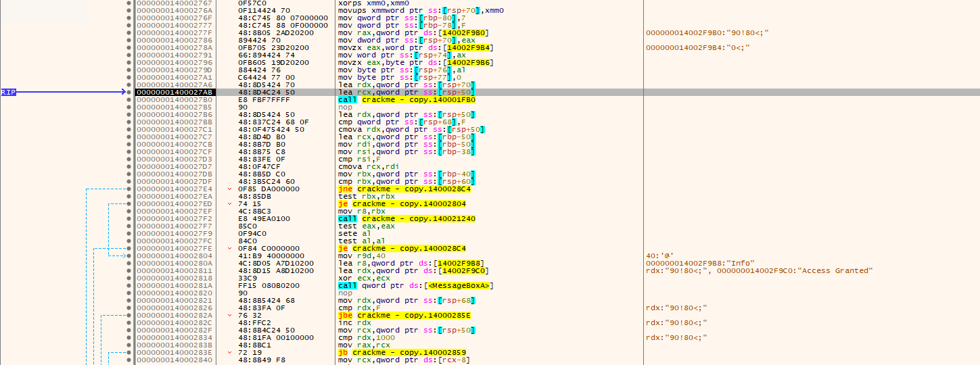Select the je crackme - copy.1400028C4 instruction
Viewport: 980px width, 365px height.
(402, 248)
